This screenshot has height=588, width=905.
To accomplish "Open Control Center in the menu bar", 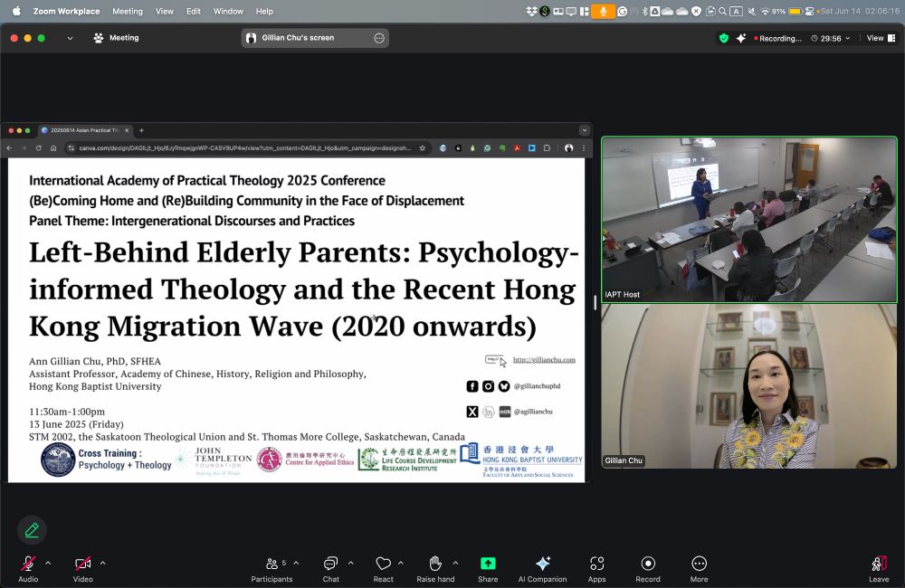I will pyautogui.click(x=809, y=11).
